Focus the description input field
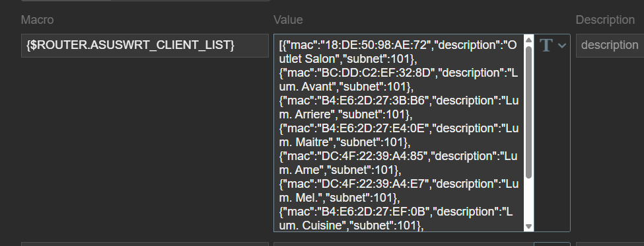The height and width of the screenshot is (246, 644). 610,46
